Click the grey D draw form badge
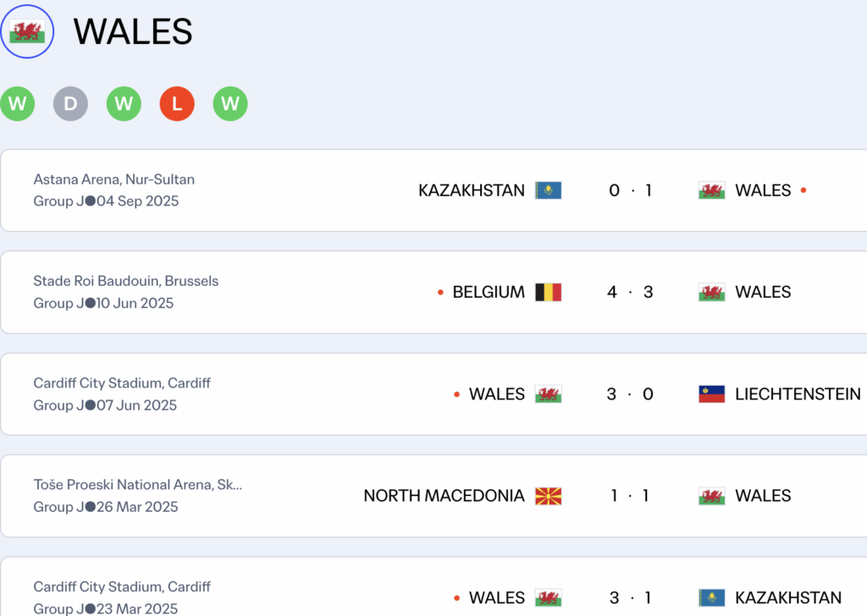This screenshot has height=616, width=867. [70, 104]
